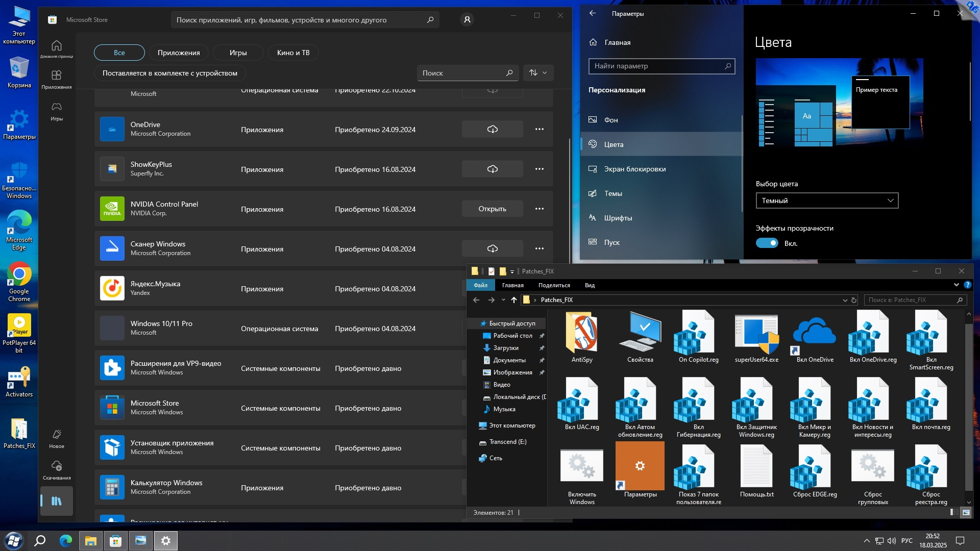Screen dimensions: 980x551
Task: Open the Тёмный color choice dropdown
Action: coord(827,201)
